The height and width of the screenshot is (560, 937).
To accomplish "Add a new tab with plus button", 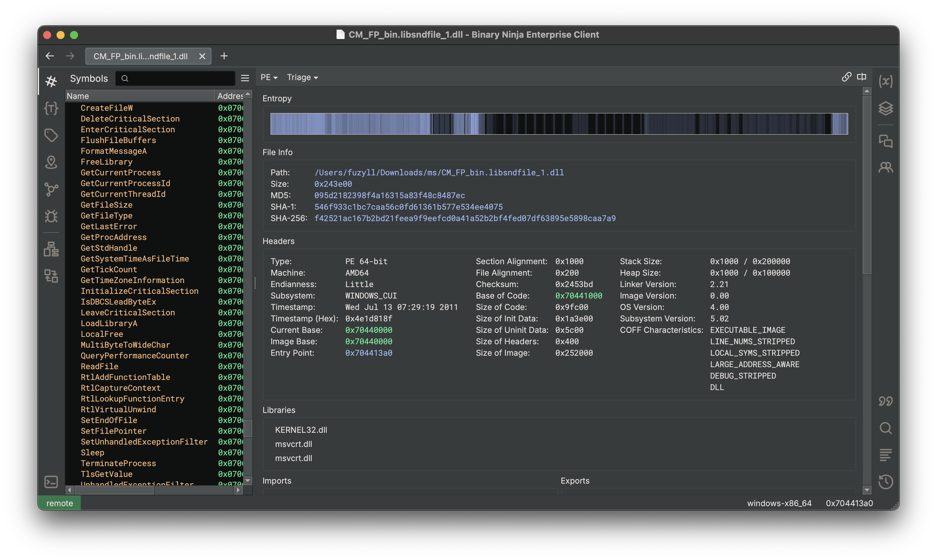I will coord(224,56).
